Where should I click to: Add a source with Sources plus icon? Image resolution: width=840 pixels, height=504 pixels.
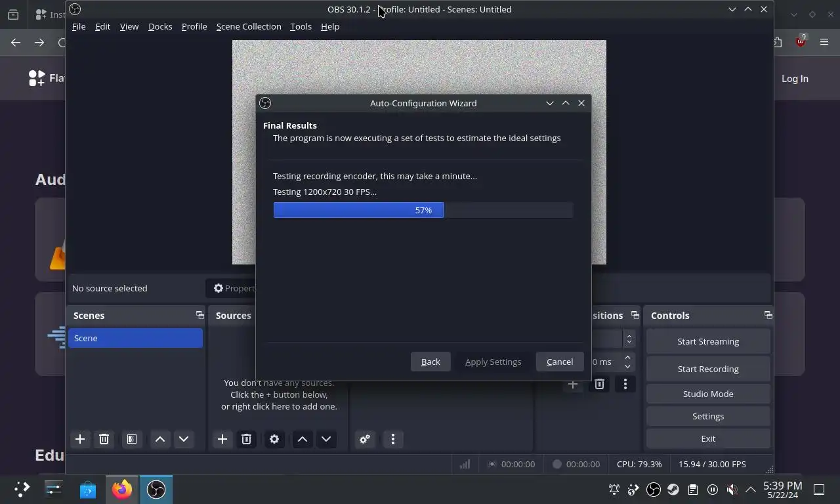click(222, 439)
